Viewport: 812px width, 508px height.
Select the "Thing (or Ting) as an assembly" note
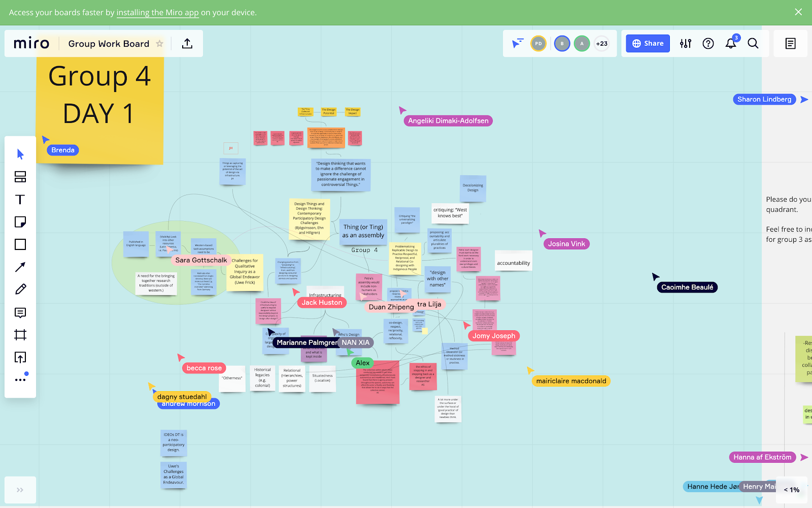pos(363,232)
